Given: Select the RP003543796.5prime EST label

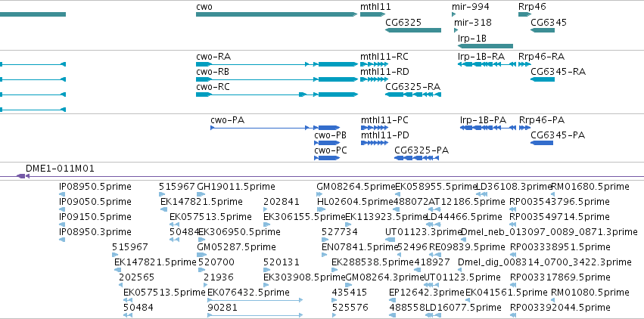Looking at the screenshot, I should (x=559, y=202).
